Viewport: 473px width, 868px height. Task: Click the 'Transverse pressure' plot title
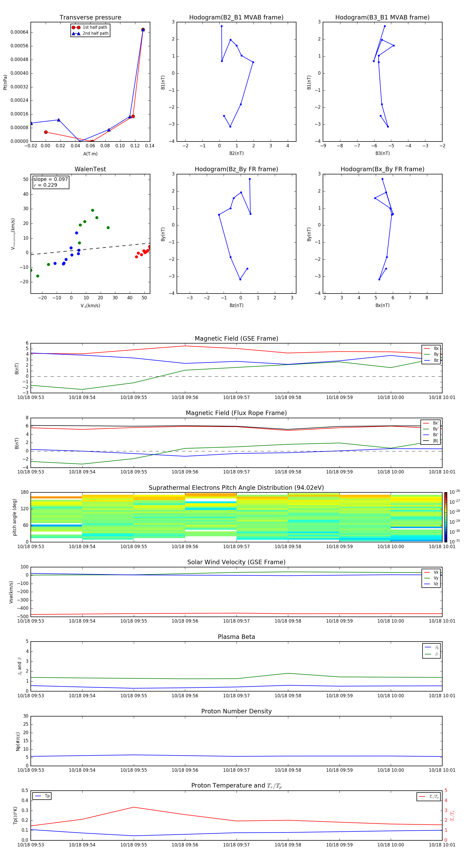90,18
